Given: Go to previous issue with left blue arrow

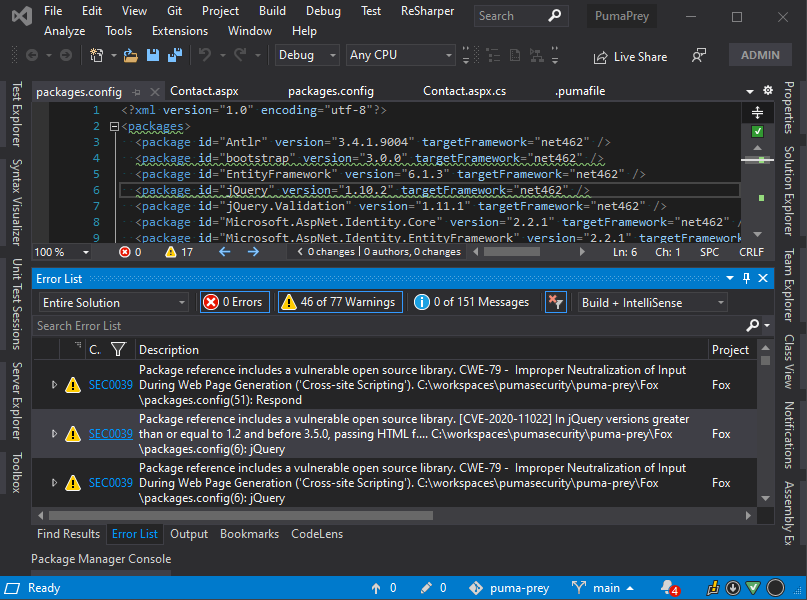Looking at the screenshot, I should pyautogui.click(x=225, y=252).
